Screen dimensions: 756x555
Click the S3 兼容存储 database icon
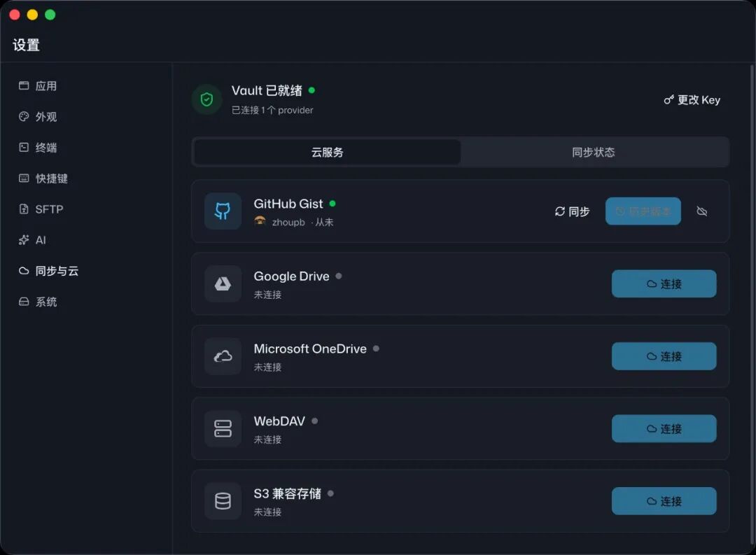[x=223, y=501]
